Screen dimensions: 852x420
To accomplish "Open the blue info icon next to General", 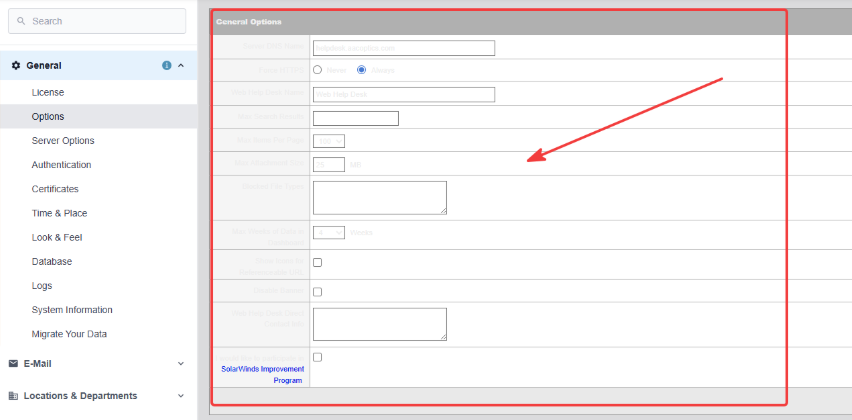I will [x=167, y=65].
